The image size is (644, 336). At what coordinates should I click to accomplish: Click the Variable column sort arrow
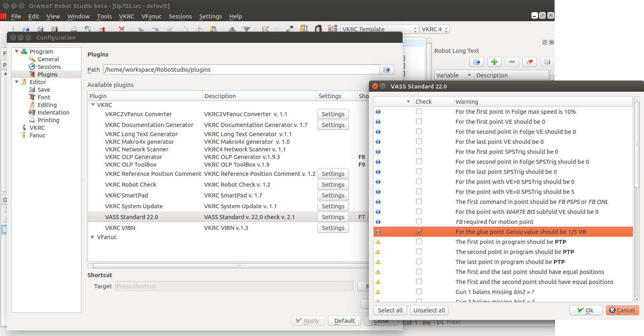tap(469, 75)
